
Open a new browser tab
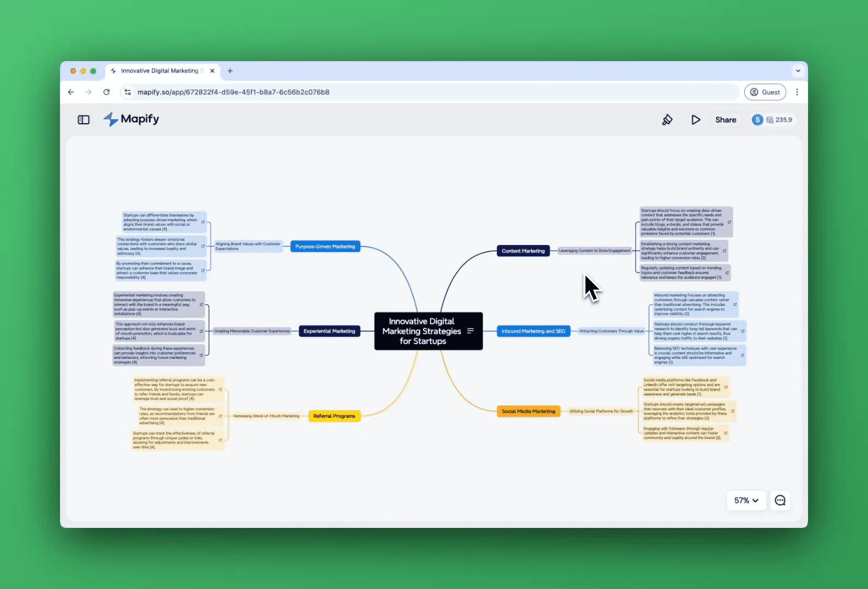click(x=230, y=71)
